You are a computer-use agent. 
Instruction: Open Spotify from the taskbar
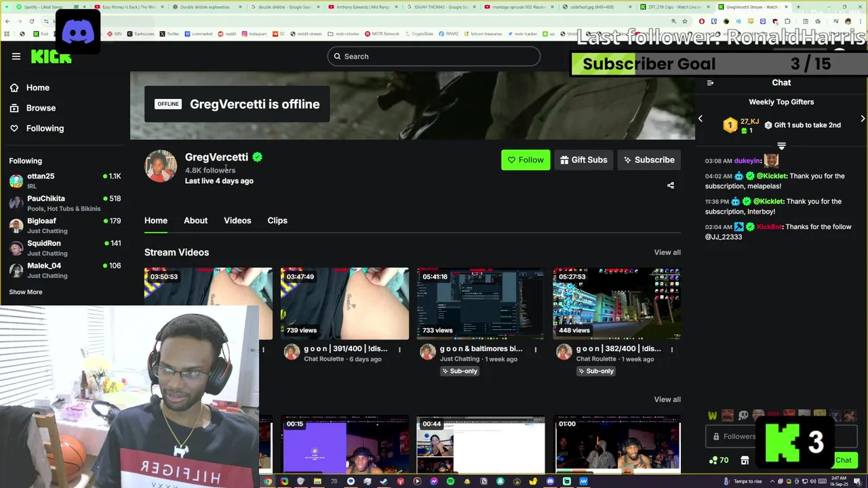pos(450,481)
